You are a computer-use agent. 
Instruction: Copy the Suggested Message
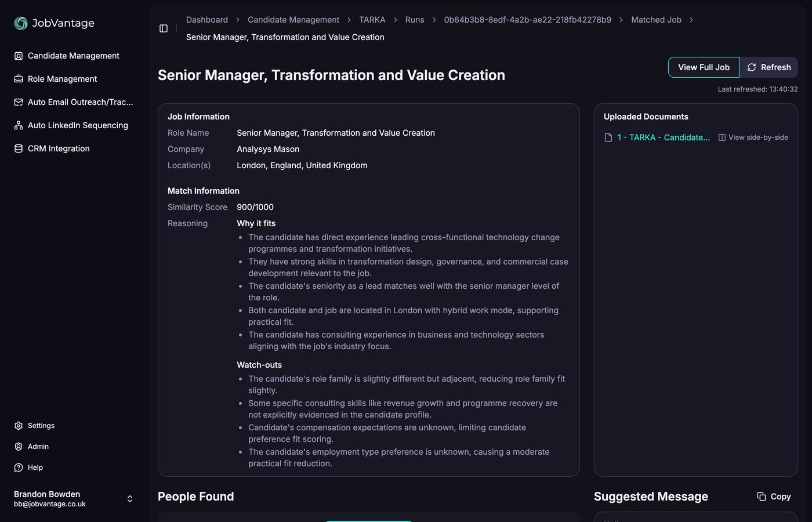774,496
